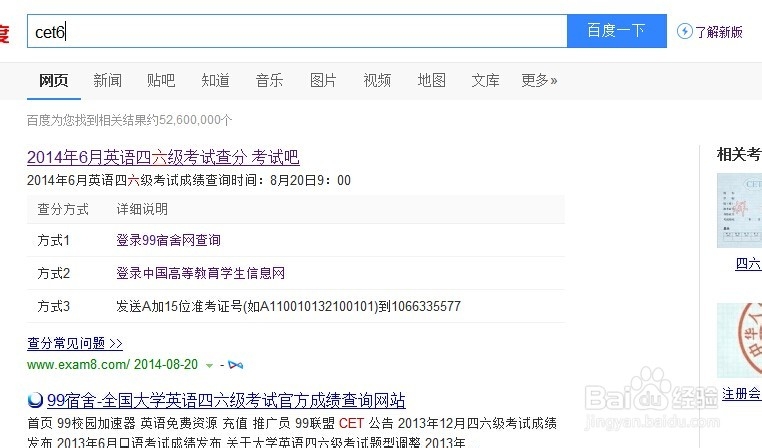Switch to the 贴吧 tab
The width and height of the screenshot is (762, 448).
click(x=161, y=80)
